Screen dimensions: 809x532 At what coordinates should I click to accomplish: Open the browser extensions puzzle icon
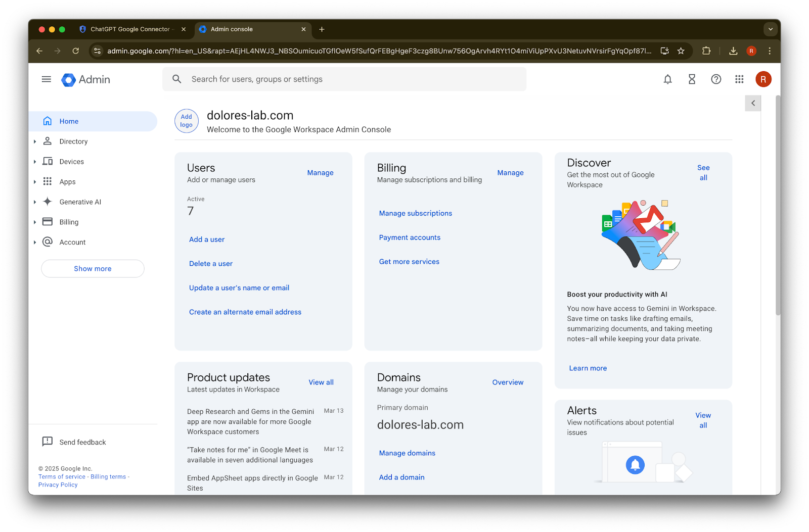click(x=706, y=51)
